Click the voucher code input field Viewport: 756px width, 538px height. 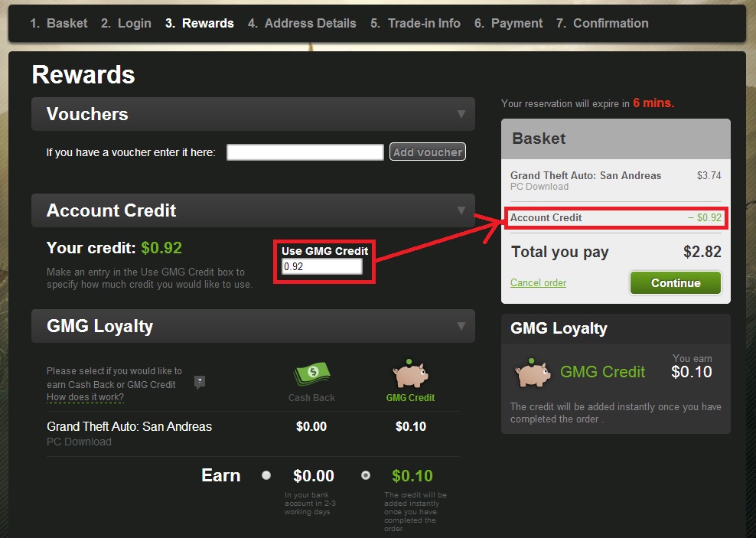(x=305, y=152)
